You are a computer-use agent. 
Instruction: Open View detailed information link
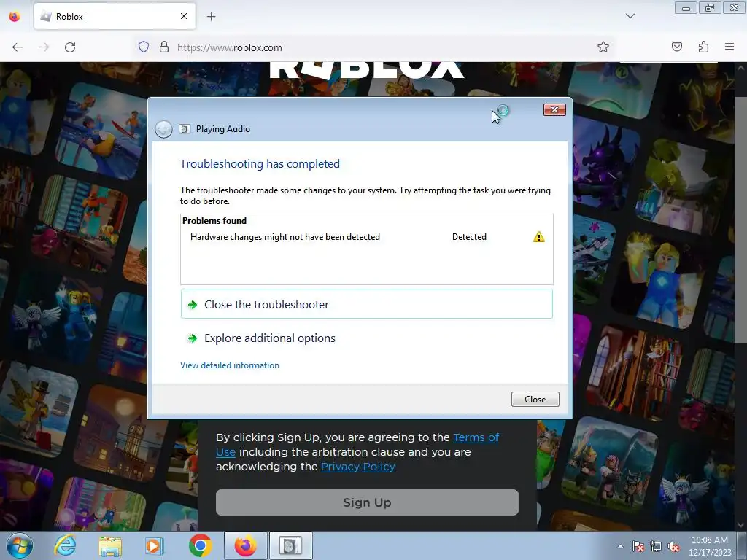tap(230, 365)
